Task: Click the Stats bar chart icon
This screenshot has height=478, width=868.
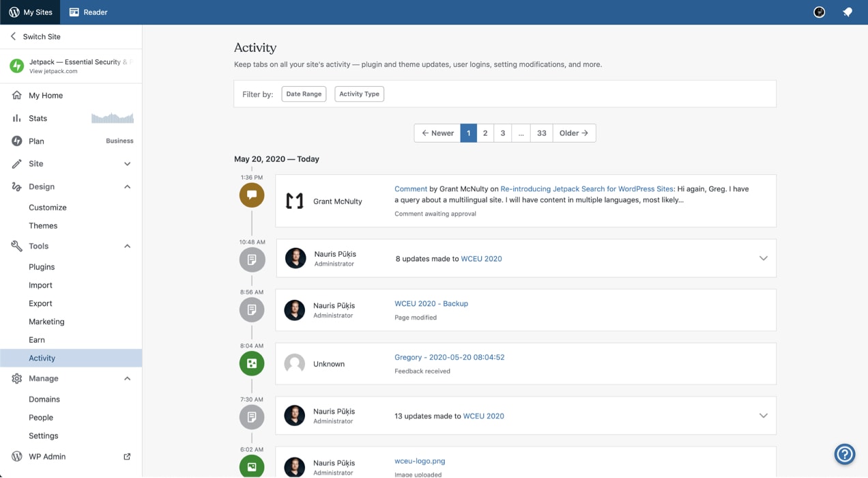Action: (17, 118)
